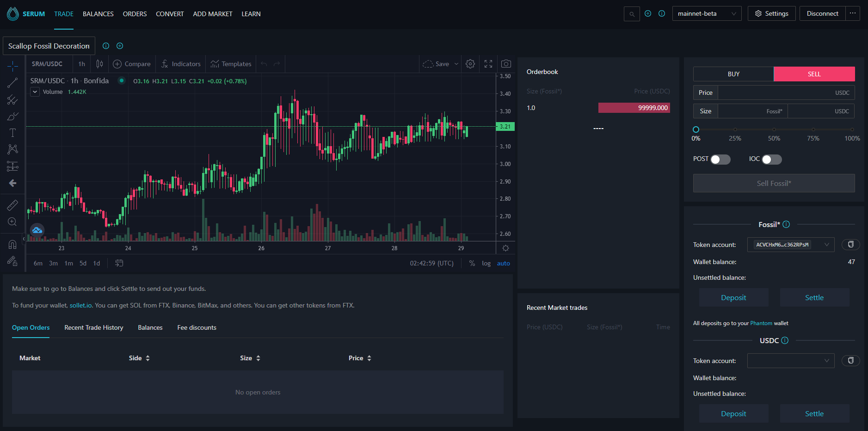Viewport: 868px width, 431px height.
Task: Toggle log scale on chart
Action: coord(486,263)
